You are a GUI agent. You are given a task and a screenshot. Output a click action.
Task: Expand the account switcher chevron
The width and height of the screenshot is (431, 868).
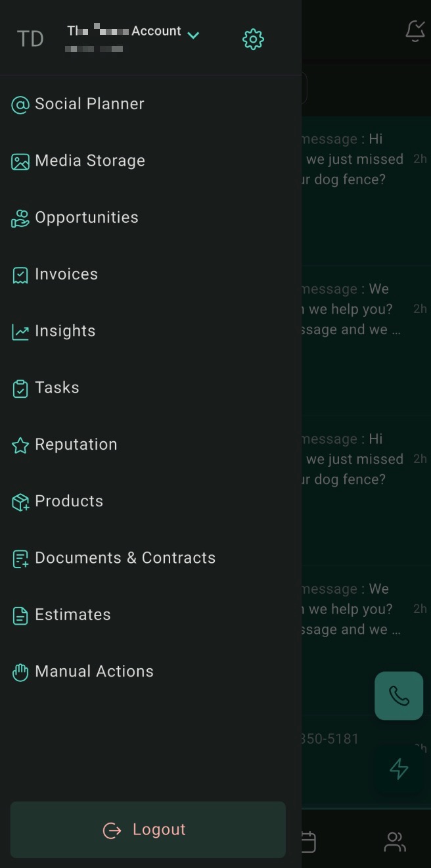(193, 35)
